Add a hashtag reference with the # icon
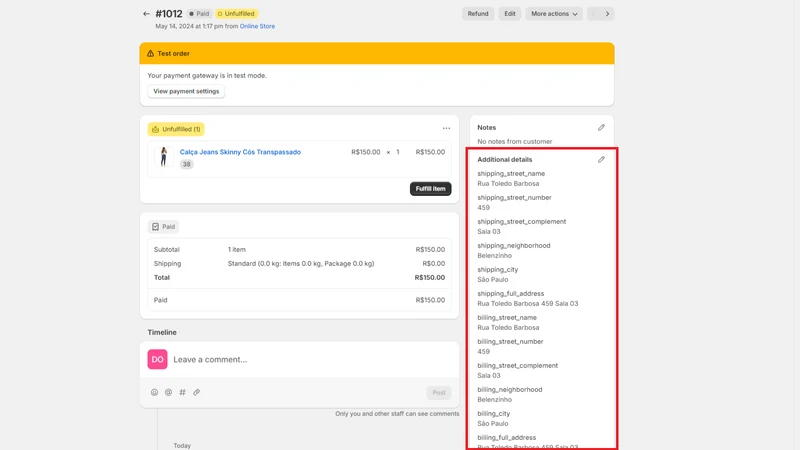Viewport: 800px width, 450px height. click(182, 392)
